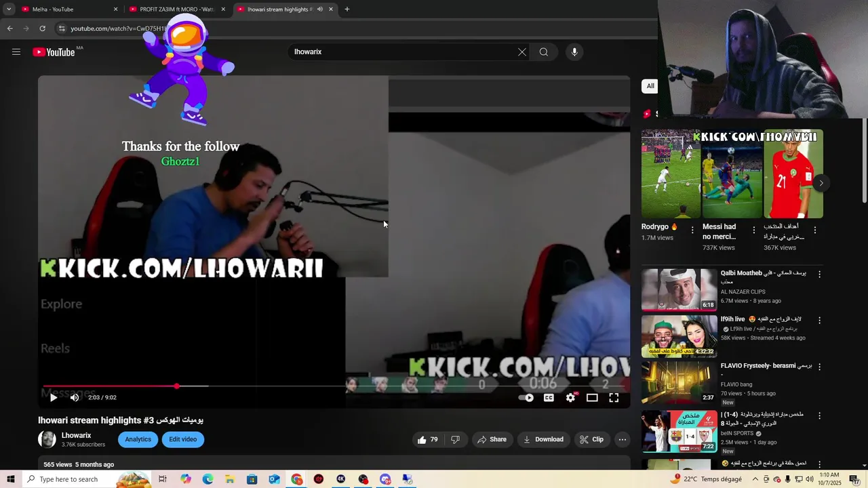The height and width of the screenshot is (488, 868).
Task: Close the Melha - YouTube tab
Action: coord(115,9)
